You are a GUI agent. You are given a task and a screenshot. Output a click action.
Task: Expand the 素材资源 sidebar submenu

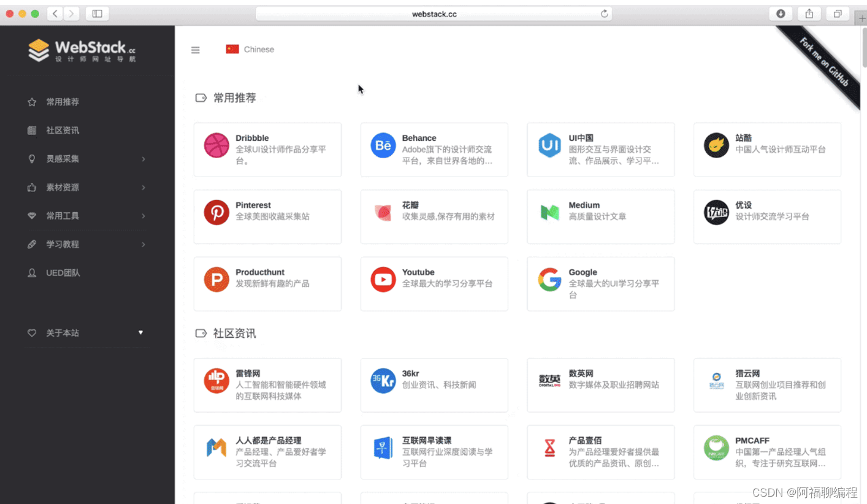(x=86, y=188)
